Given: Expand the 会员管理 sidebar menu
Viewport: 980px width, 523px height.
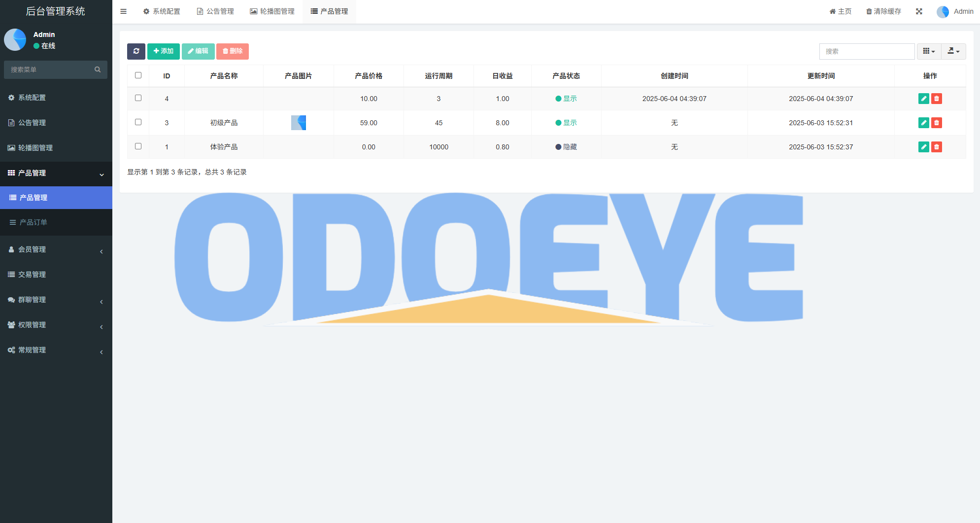Looking at the screenshot, I should [56, 249].
